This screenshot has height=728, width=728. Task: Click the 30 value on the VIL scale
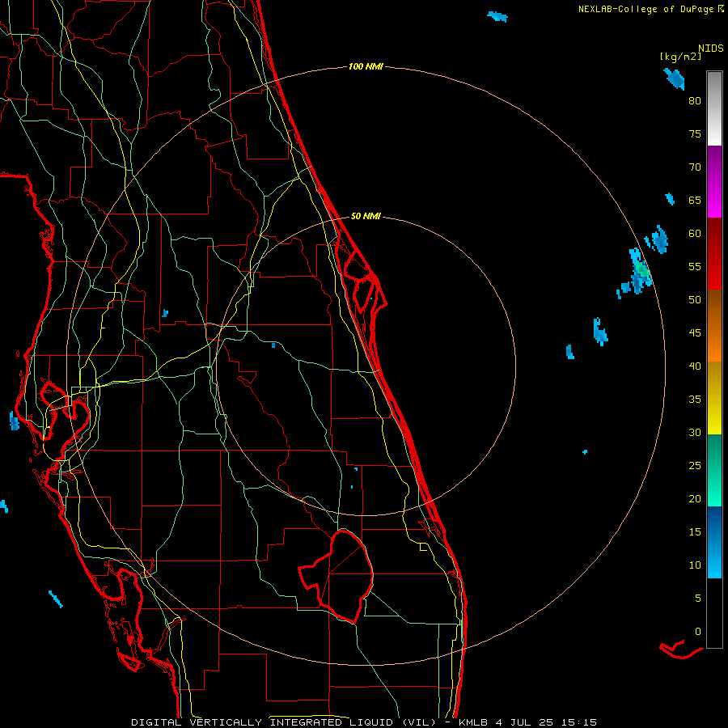click(695, 433)
